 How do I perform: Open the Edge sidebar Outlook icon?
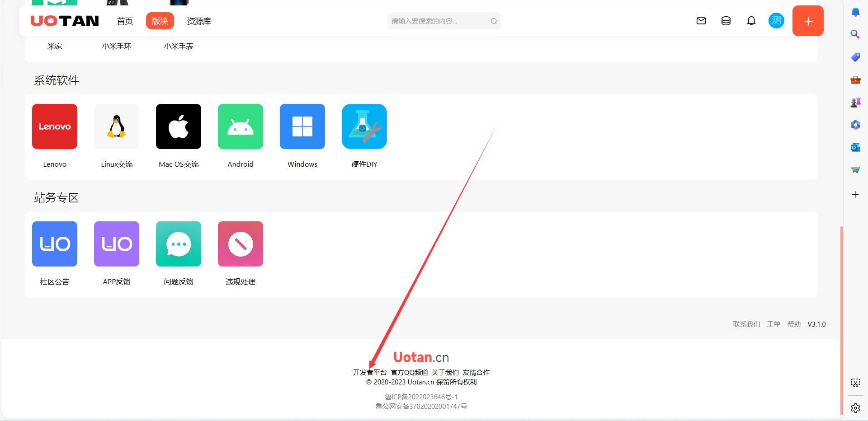pos(855,147)
